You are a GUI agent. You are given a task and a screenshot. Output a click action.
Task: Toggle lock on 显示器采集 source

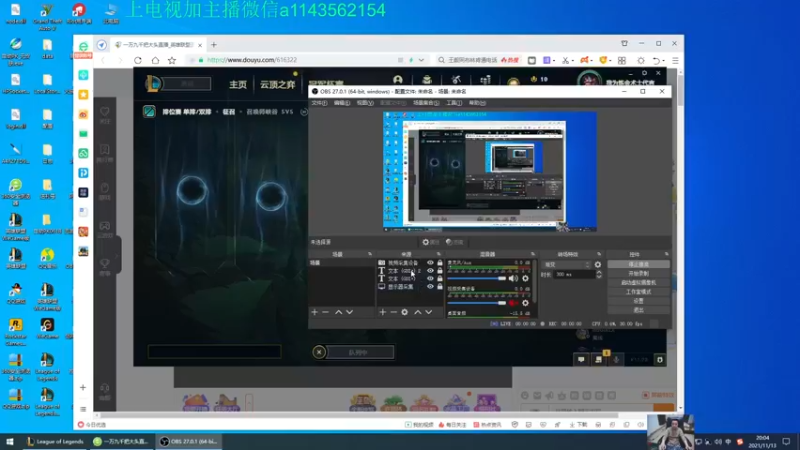click(440, 287)
